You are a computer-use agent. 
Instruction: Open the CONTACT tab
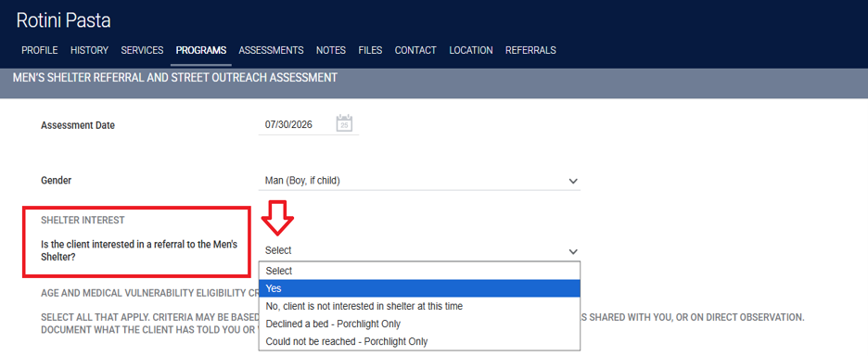coord(415,50)
